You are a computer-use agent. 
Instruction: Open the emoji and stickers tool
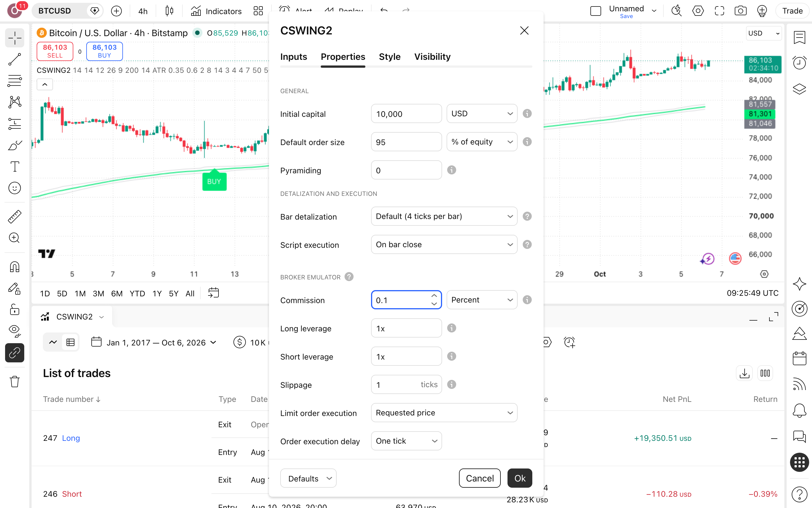pyautogui.click(x=14, y=188)
